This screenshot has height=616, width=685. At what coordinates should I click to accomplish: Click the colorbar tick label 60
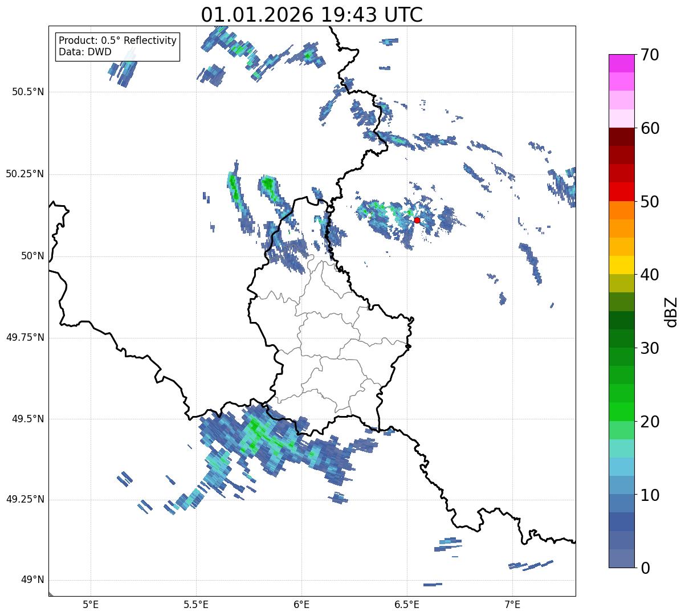(650, 128)
